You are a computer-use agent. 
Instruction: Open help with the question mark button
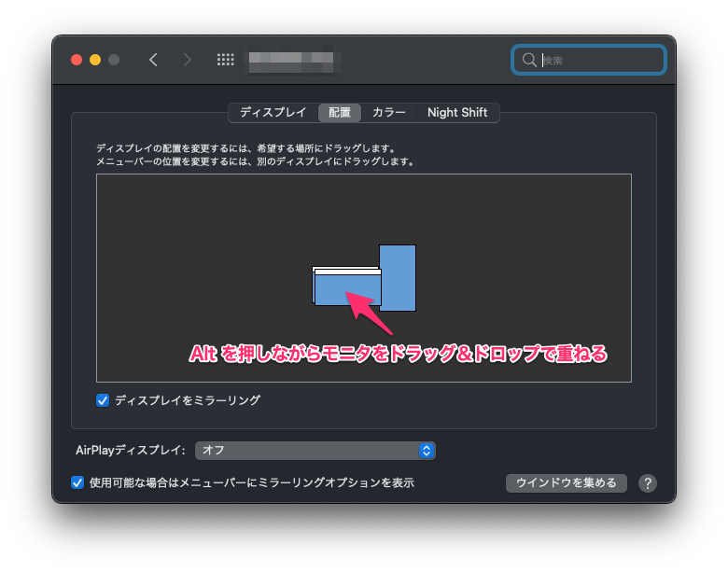tap(647, 483)
